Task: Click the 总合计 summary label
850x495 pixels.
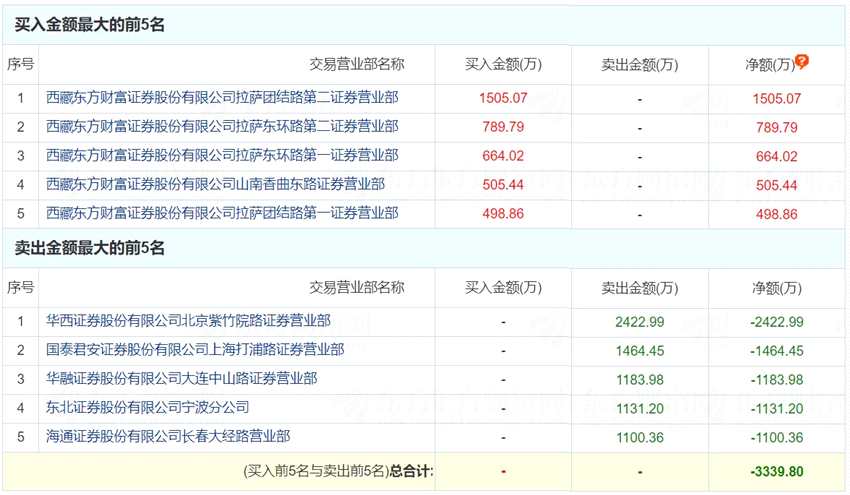Action: click(411, 471)
